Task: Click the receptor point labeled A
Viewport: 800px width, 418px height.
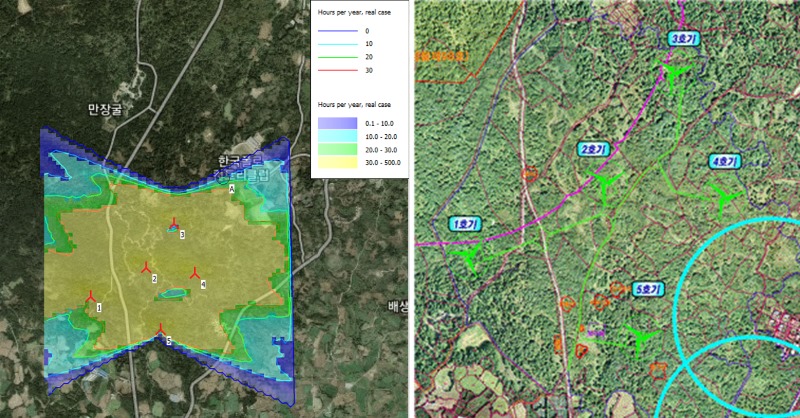Action: pyautogui.click(x=232, y=189)
